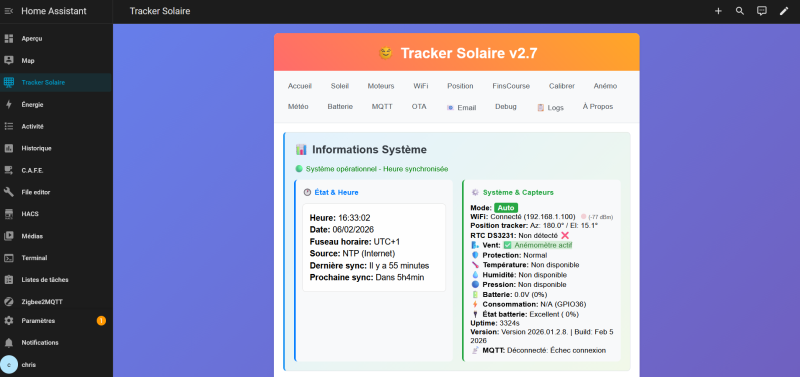
Task: Click the WiFi Connecté 192.168.1.100 line
Action: [x=522, y=217]
